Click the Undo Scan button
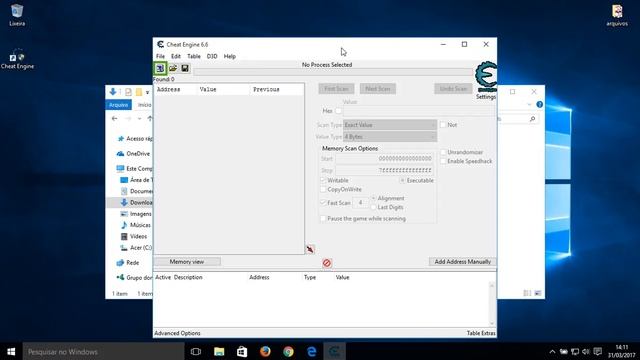The height and width of the screenshot is (360, 640). (x=453, y=89)
